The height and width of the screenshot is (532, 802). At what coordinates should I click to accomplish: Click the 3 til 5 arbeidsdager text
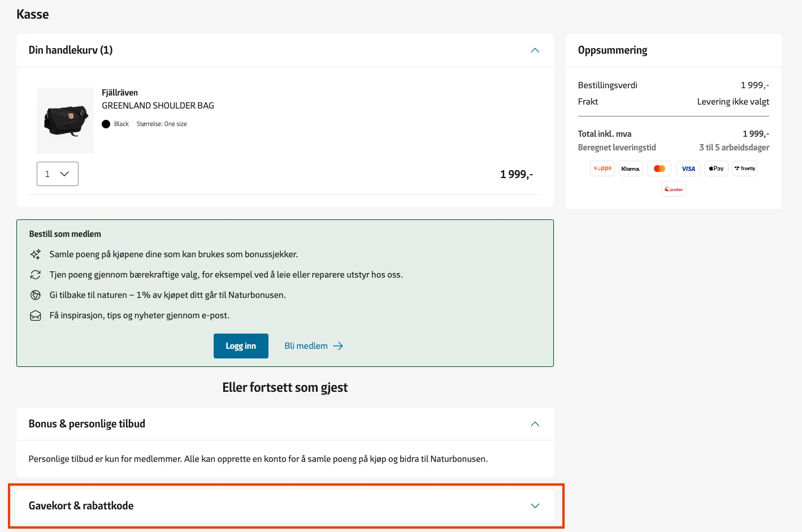pyautogui.click(x=734, y=148)
